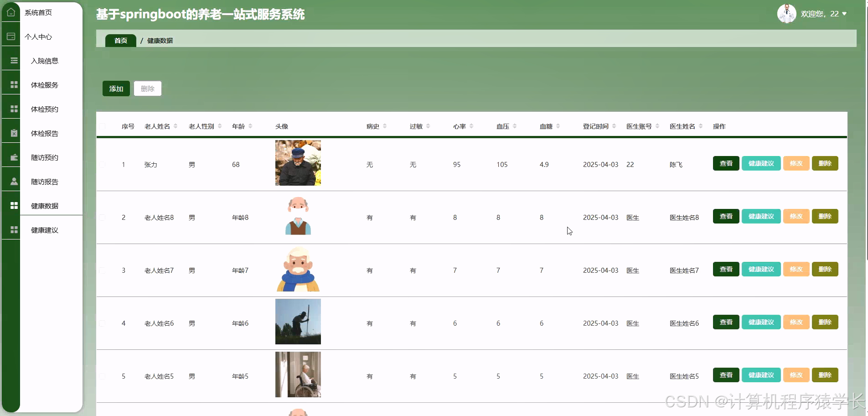Click 健康建议 button for row 张力
868x416 pixels.
coord(761,163)
